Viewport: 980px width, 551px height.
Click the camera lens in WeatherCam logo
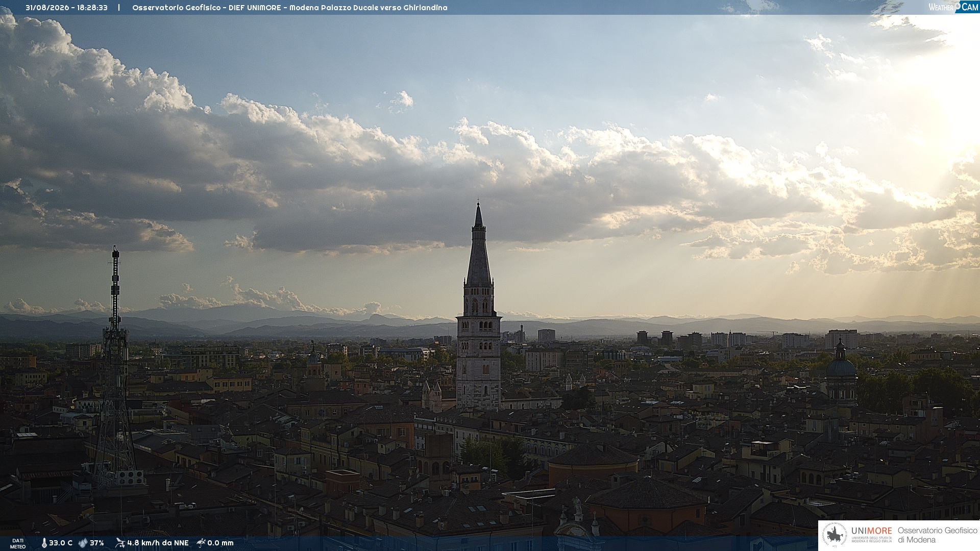coord(958,5)
